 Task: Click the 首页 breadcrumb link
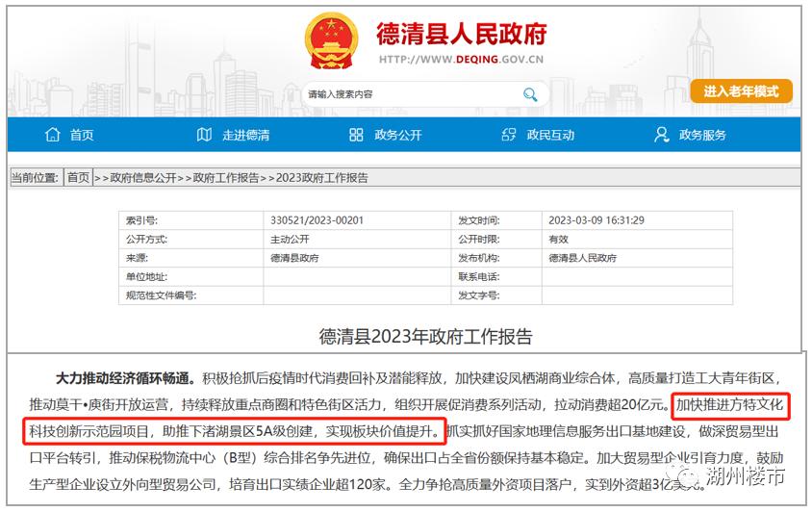point(78,178)
